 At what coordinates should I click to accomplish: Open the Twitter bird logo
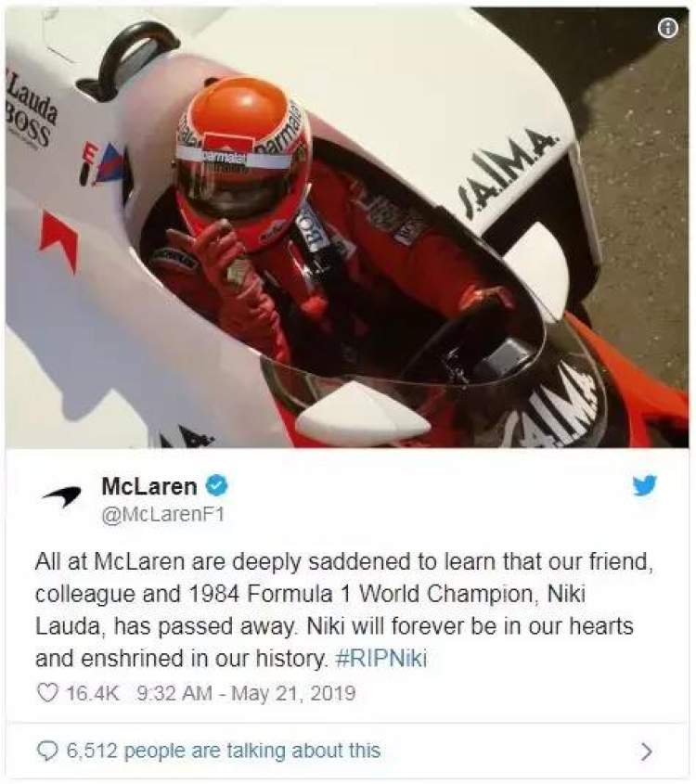[645, 485]
